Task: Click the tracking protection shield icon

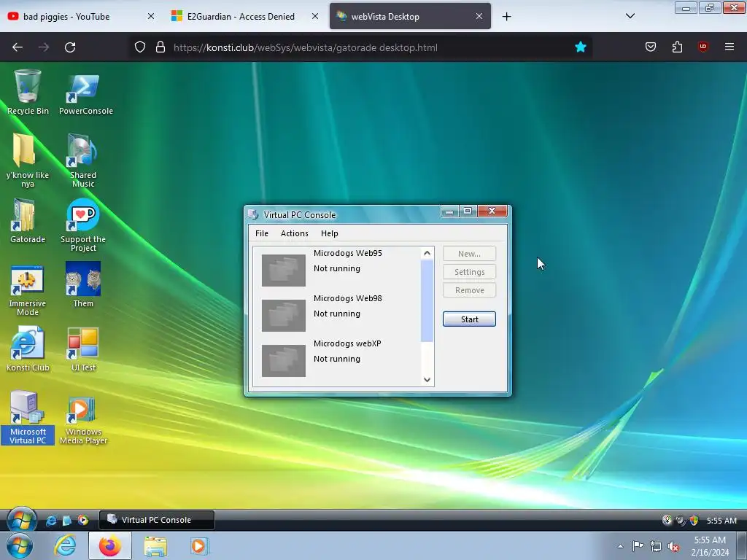Action: 139,47
